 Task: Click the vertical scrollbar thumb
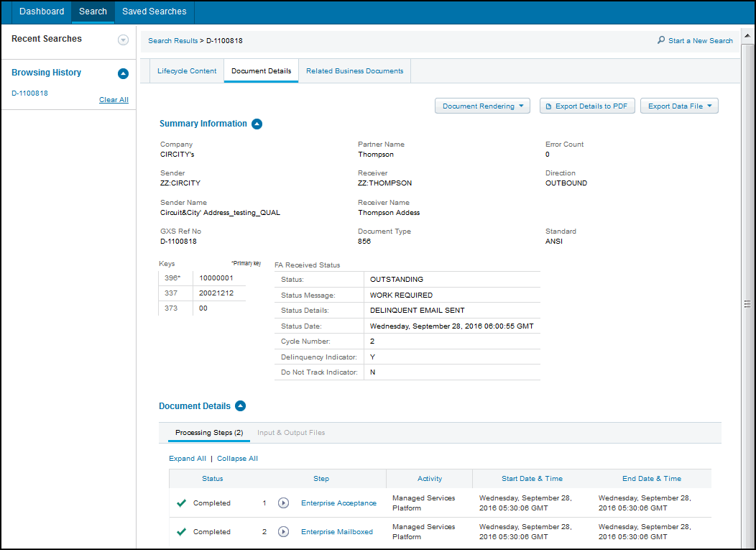pos(747,304)
